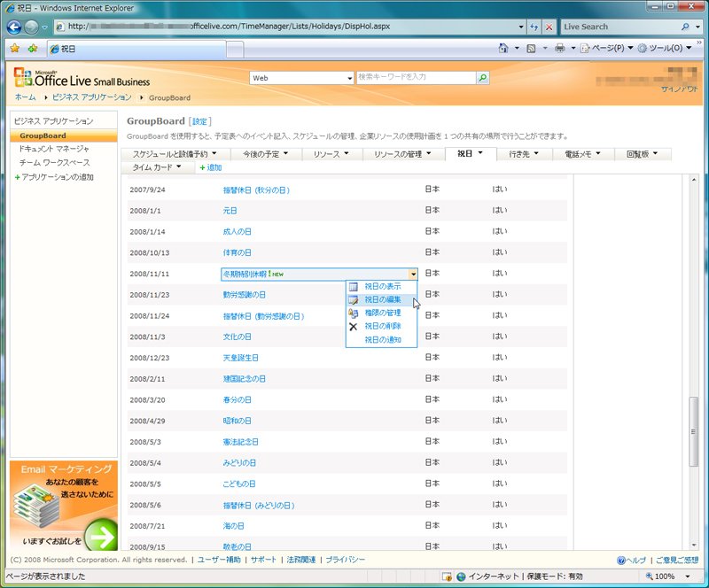Open the 天皇誕生日 holiday link
Viewport: 709px width, 588px height.
point(240,358)
